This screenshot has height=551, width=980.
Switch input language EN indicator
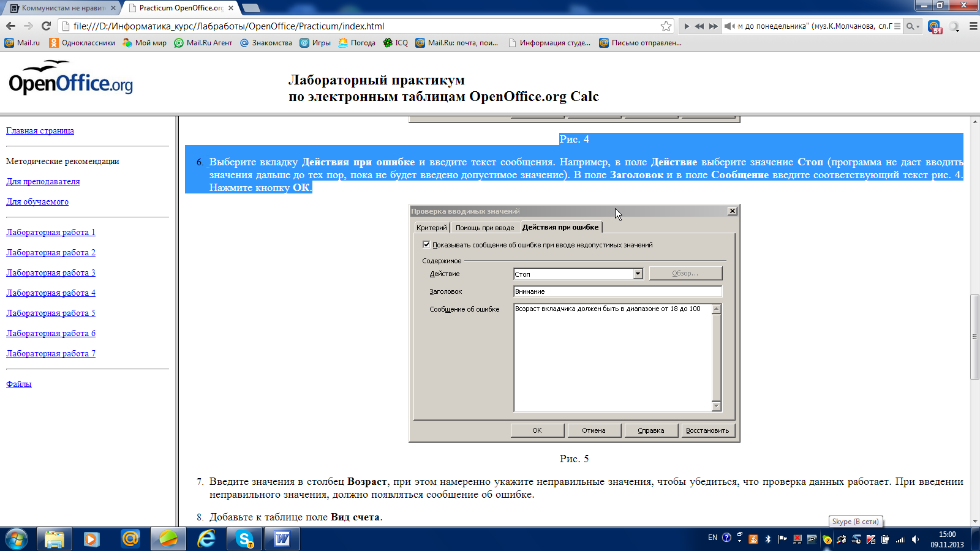coord(712,538)
